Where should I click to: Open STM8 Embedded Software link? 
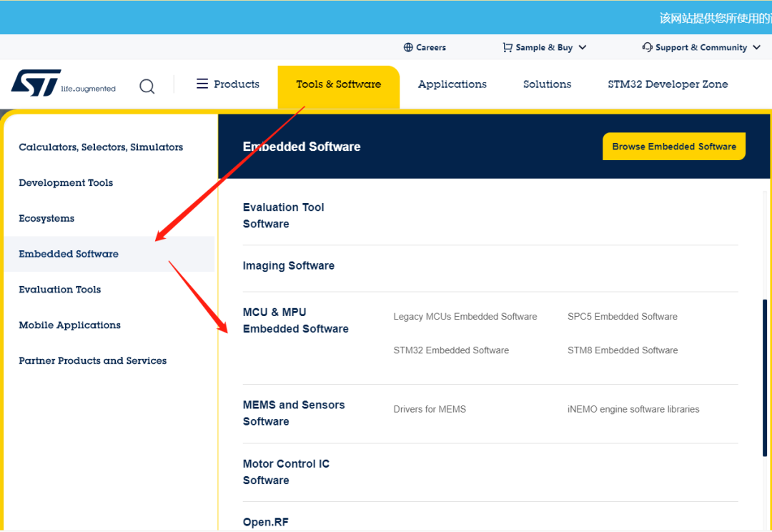point(623,350)
